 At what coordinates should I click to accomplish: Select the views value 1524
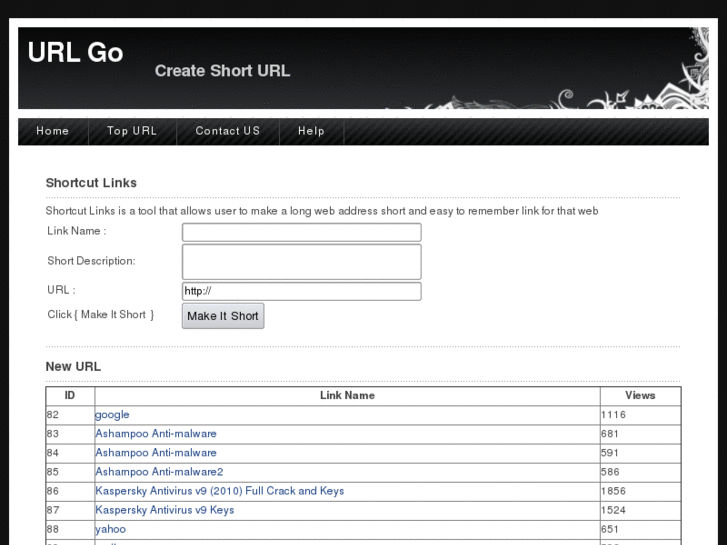[x=614, y=510]
